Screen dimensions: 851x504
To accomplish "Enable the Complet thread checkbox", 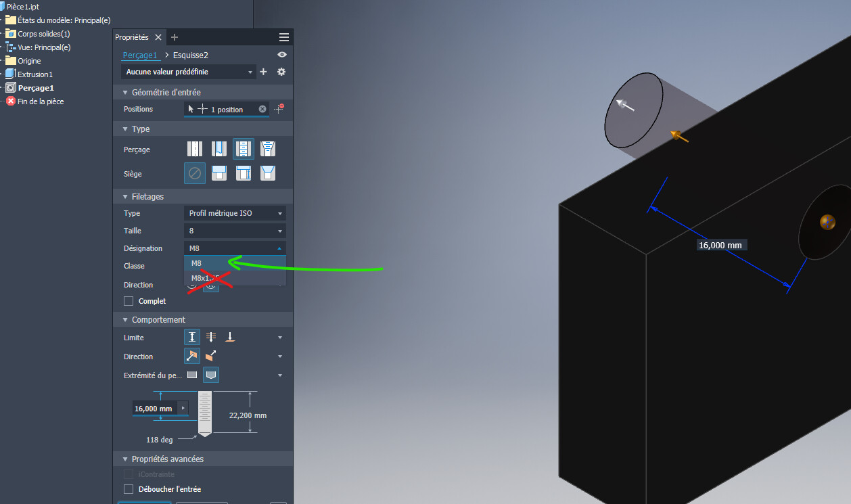I will (x=129, y=301).
